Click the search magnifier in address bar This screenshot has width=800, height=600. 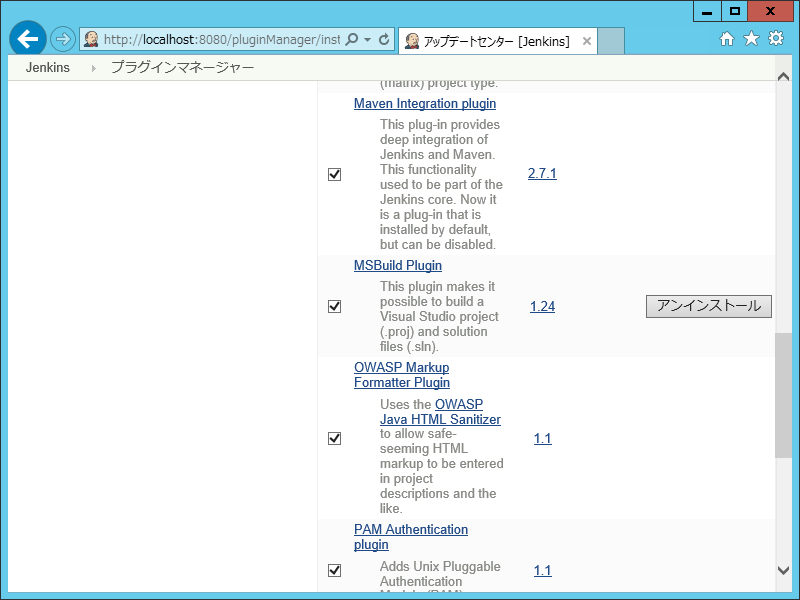[x=352, y=39]
